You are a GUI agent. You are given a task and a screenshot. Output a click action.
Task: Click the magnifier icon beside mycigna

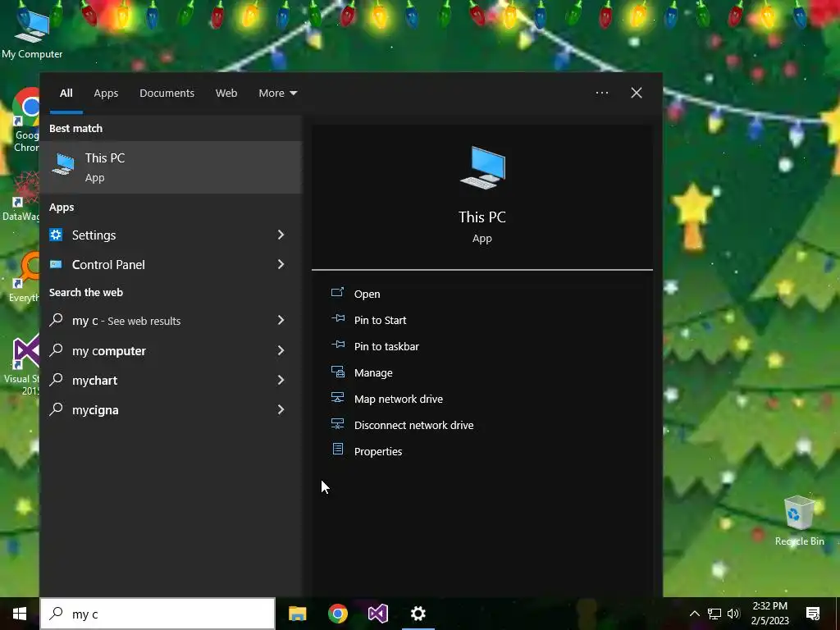pos(56,409)
